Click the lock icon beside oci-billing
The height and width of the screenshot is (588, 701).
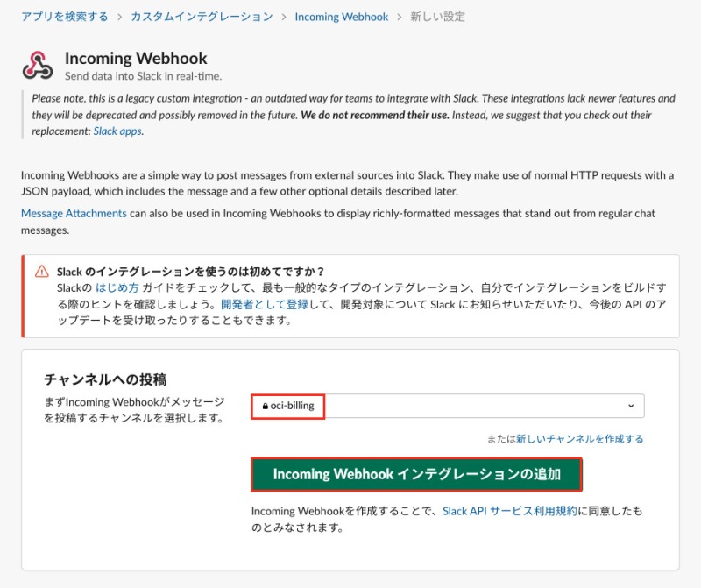pos(265,407)
